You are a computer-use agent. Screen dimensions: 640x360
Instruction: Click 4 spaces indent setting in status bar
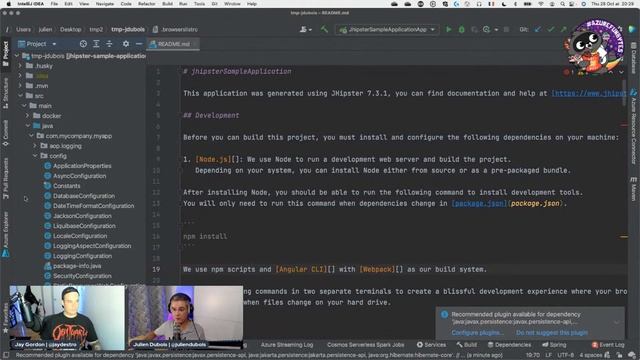[591, 355]
